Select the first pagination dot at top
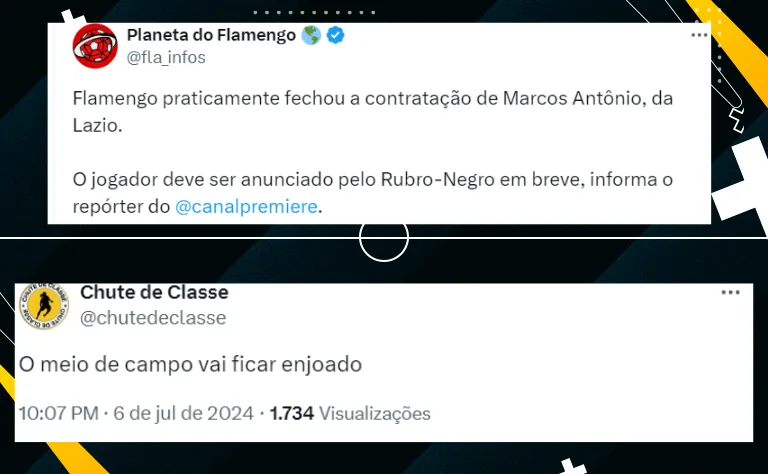This screenshot has width=768, height=474. pos(255,12)
